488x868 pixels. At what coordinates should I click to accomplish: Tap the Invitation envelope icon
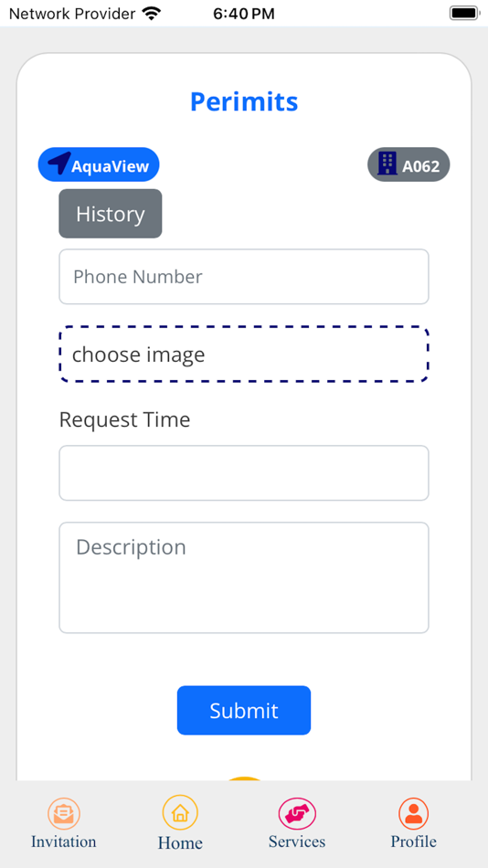(64, 813)
